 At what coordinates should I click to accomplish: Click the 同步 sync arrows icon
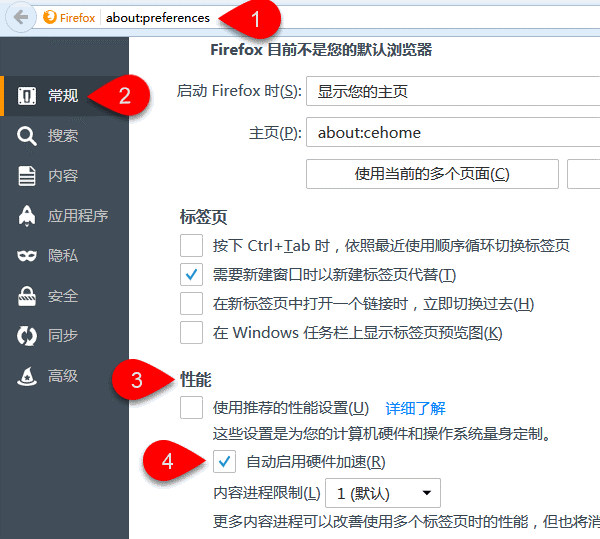[x=27, y=336]
